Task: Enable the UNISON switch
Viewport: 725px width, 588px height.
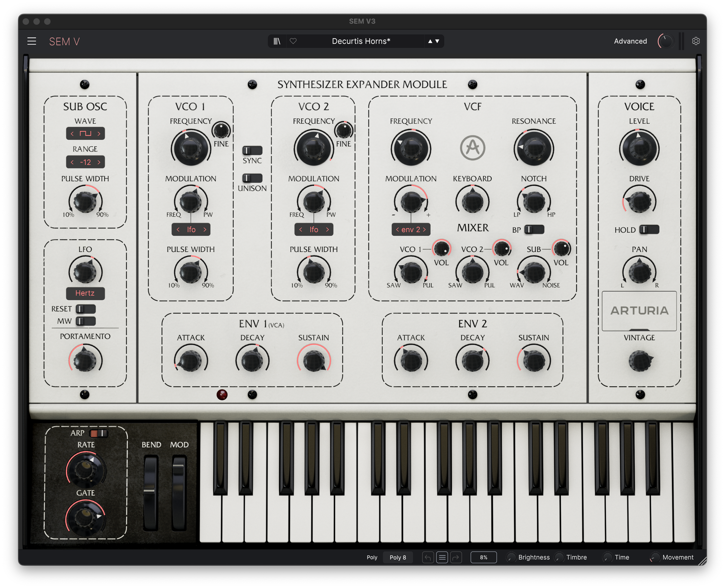Action: click(x=252, y=178)
